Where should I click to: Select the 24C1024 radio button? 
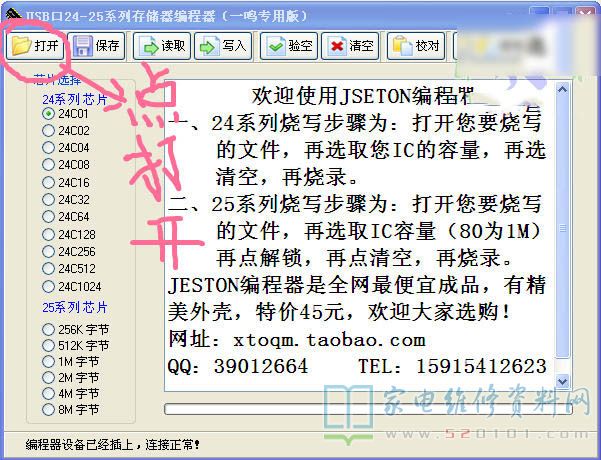(48, 286)
